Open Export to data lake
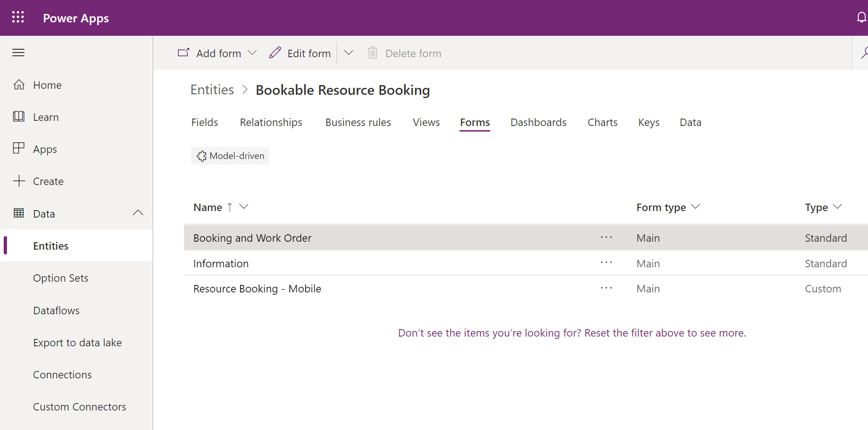 [x=77, y=343]
